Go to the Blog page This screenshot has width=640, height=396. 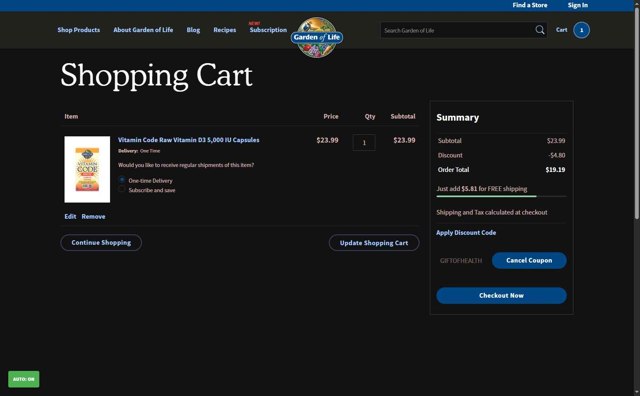click(193, 30)
